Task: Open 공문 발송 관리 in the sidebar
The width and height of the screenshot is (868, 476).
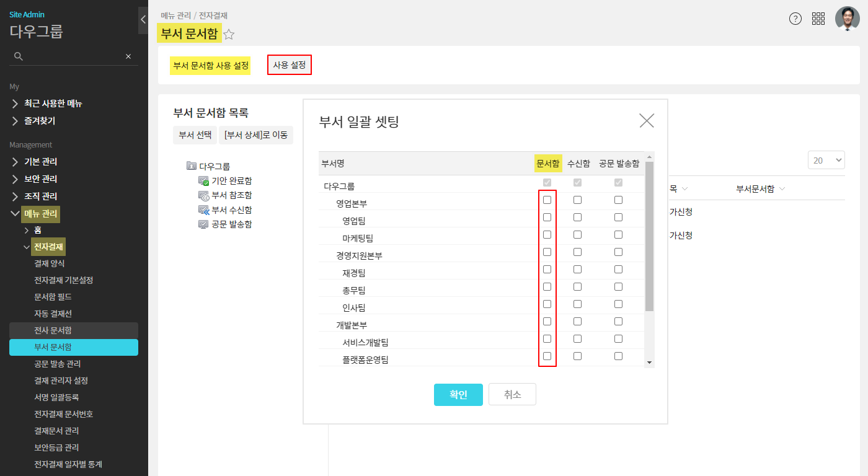Action: 57,364
